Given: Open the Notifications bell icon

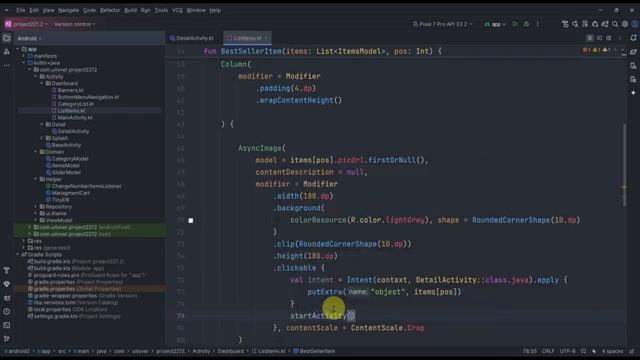Looking at the screenshot, I should (633, 38).
